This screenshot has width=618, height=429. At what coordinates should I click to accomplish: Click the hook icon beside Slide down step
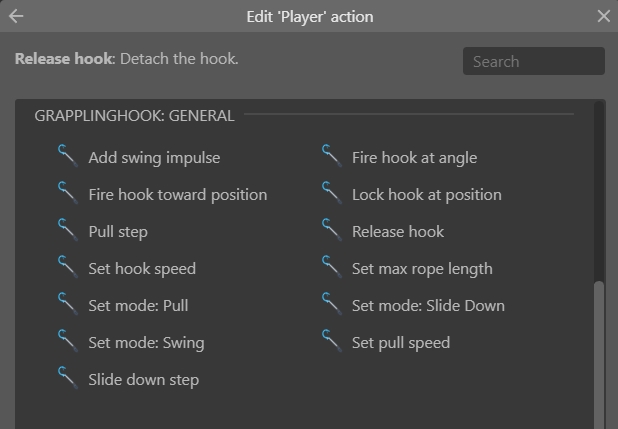[68, 378]
